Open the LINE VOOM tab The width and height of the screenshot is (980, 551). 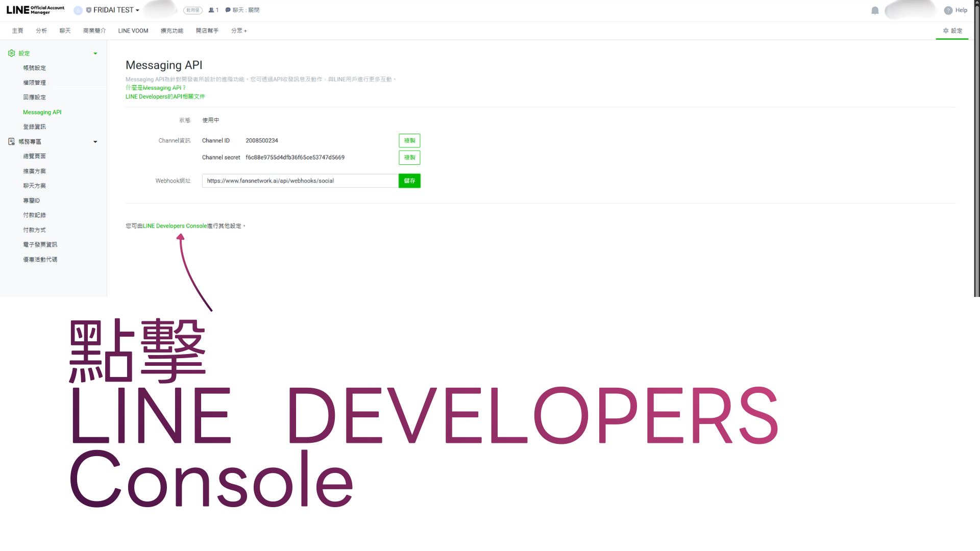tap(133, 31)
